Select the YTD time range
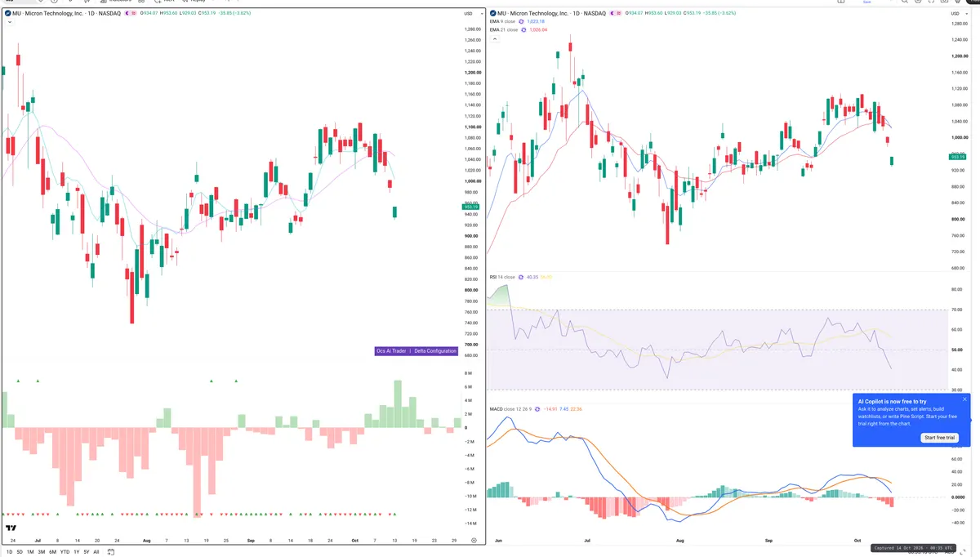980x557 pixels. tap(65, 552)
